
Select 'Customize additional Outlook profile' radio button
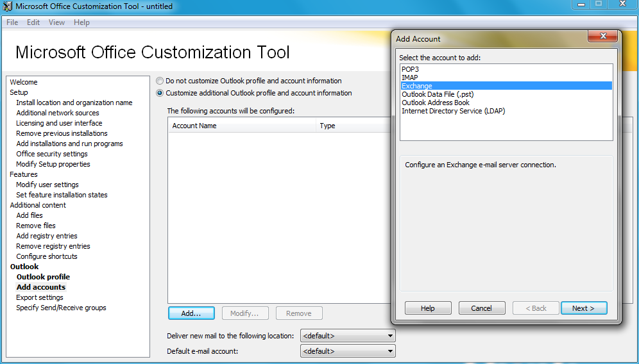[160, 93]
